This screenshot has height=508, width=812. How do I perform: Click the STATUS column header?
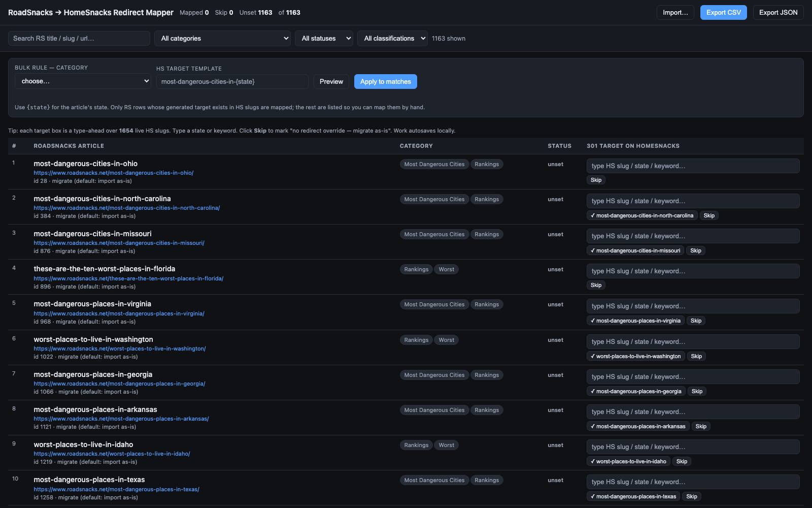559,146
